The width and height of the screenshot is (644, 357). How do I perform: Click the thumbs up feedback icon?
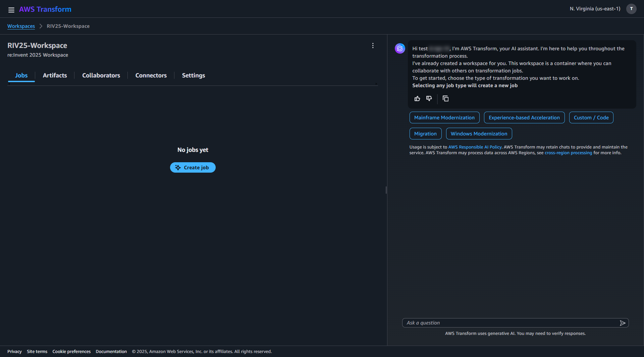417,99
